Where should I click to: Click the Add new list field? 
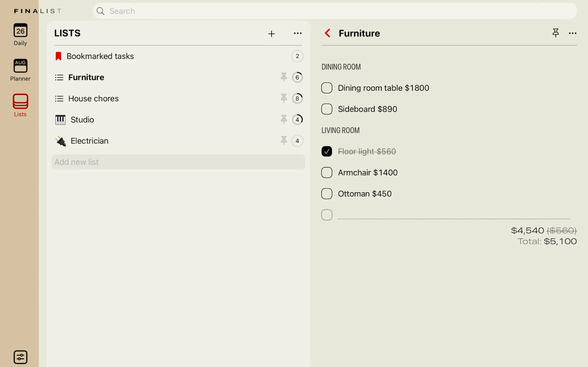(x=178, y=162)
